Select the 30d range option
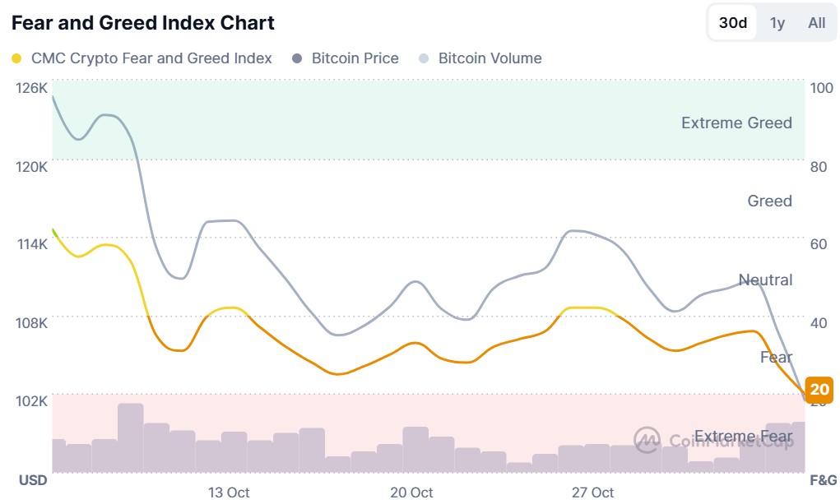Image resolution: width=840 pixels, height=504 pixels. point(731,24)
